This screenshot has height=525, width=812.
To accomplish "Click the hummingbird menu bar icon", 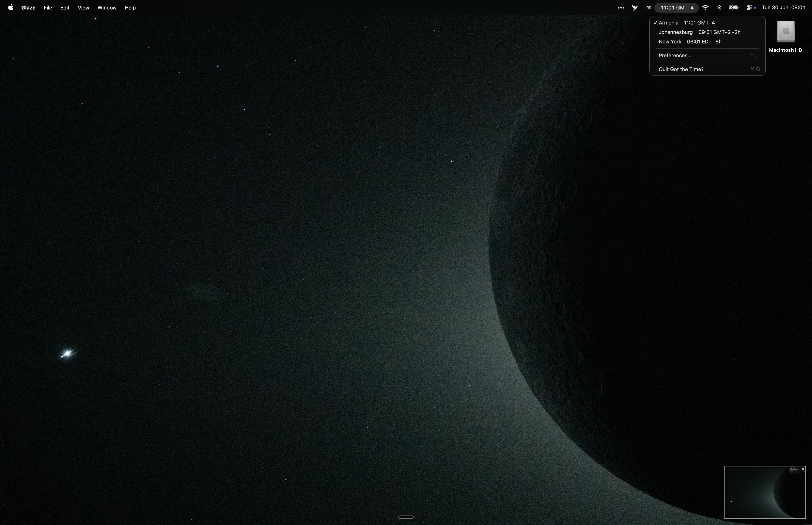I will pyautogui.click(x=635, y=8).
